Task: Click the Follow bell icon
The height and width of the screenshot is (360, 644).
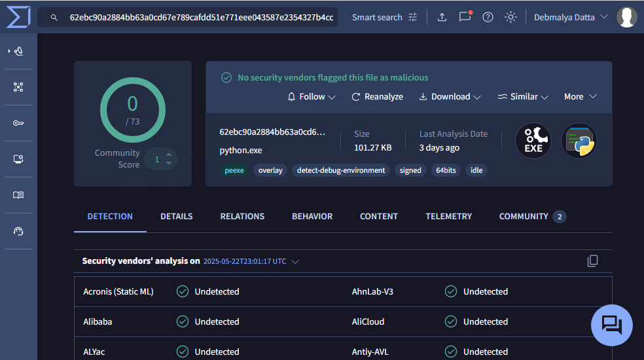Action: click(292, 97)
